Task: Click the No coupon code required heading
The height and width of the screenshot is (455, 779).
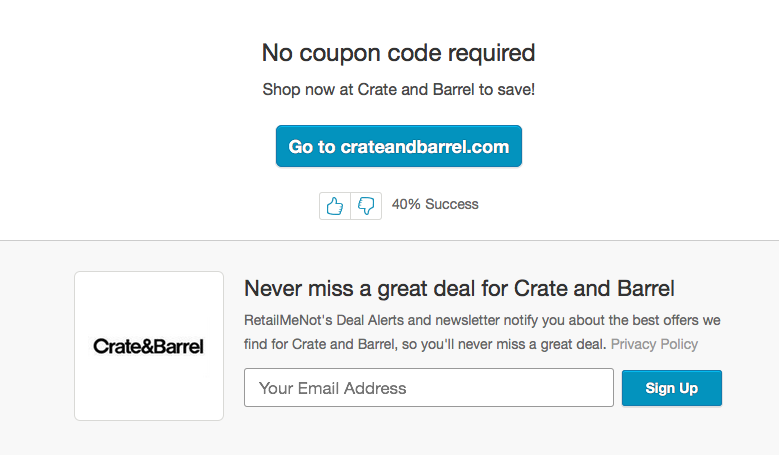Action: 398,52
